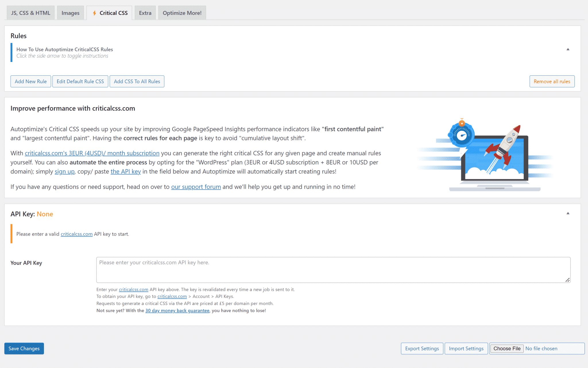Remove all rules

(x=552, y=81)
